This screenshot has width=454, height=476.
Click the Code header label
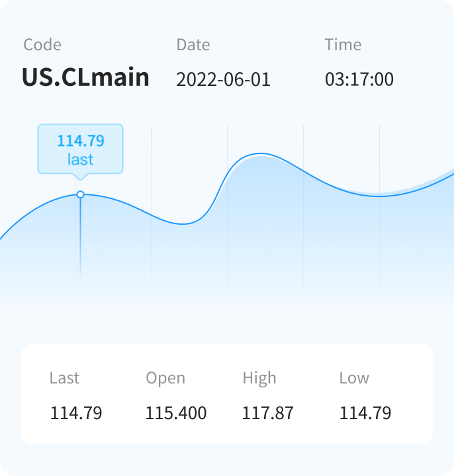tap(42, 45)
